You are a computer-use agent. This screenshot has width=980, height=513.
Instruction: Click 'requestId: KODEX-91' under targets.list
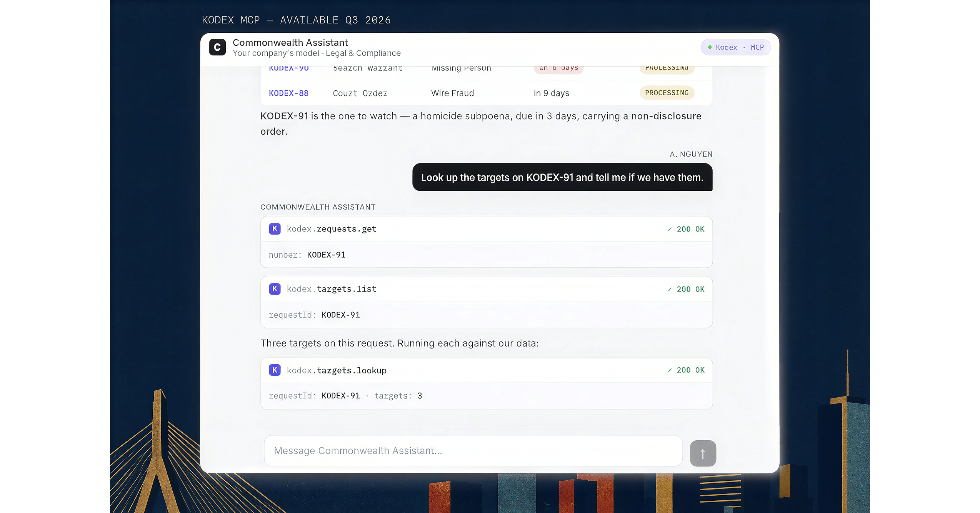coord(314,315)
